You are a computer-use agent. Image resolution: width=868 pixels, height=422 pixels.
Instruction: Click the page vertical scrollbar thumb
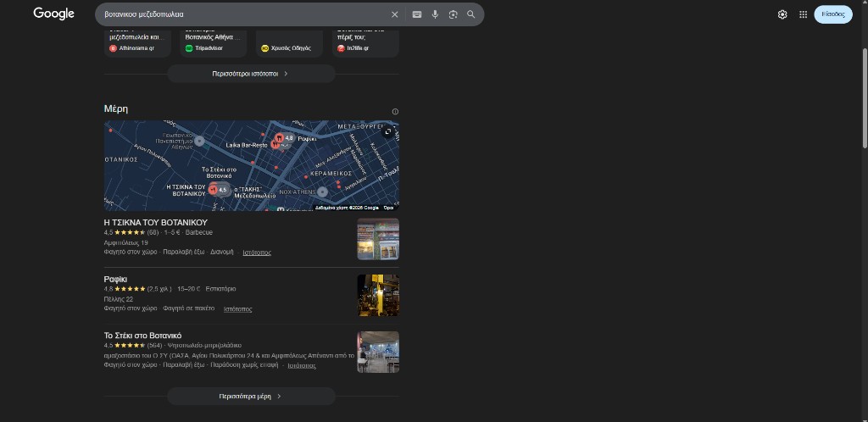coord(865,98)
